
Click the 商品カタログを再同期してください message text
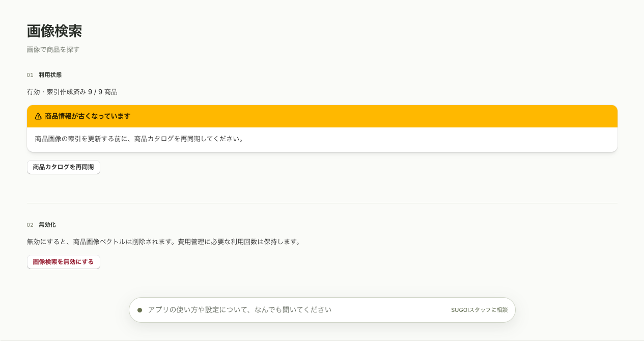tap(139, 139)
